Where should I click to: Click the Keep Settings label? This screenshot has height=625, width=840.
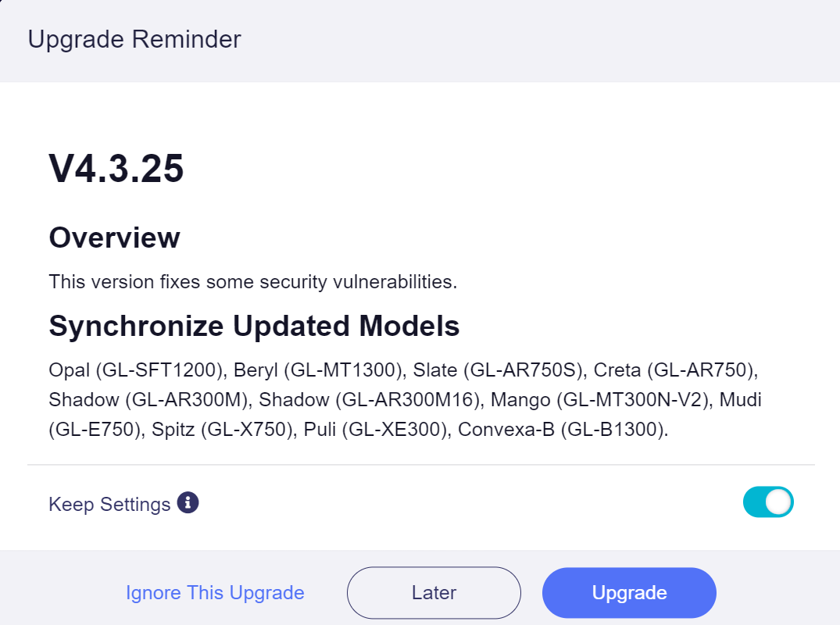pyautogui.click(x=109, y=505)
